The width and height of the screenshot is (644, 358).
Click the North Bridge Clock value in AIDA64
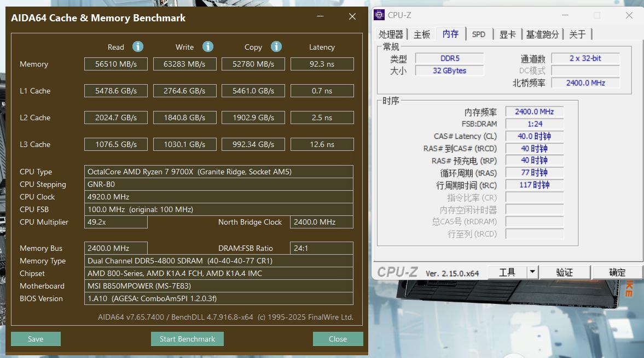click(x=322, y=222)
